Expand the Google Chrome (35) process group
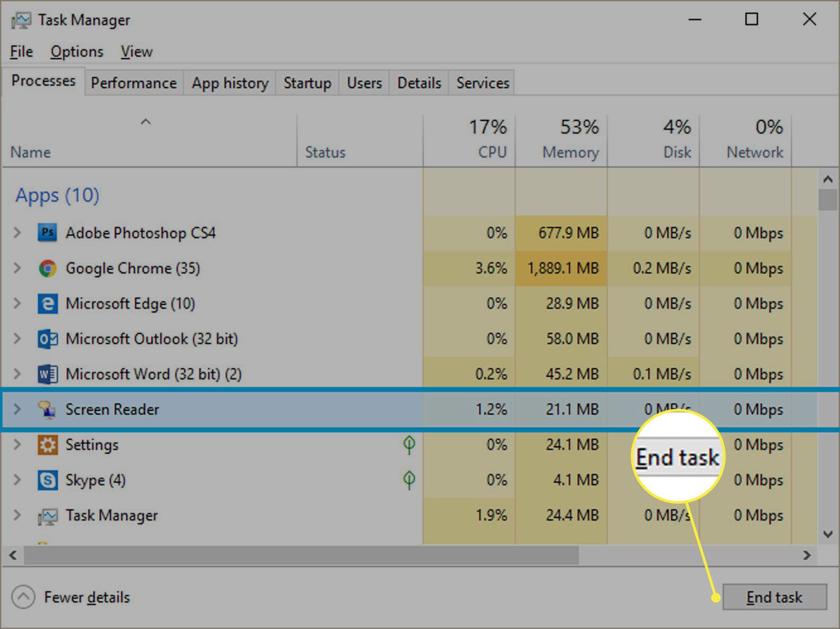The width and height of the screenshot is (840, 629). [x=17, y=268]
